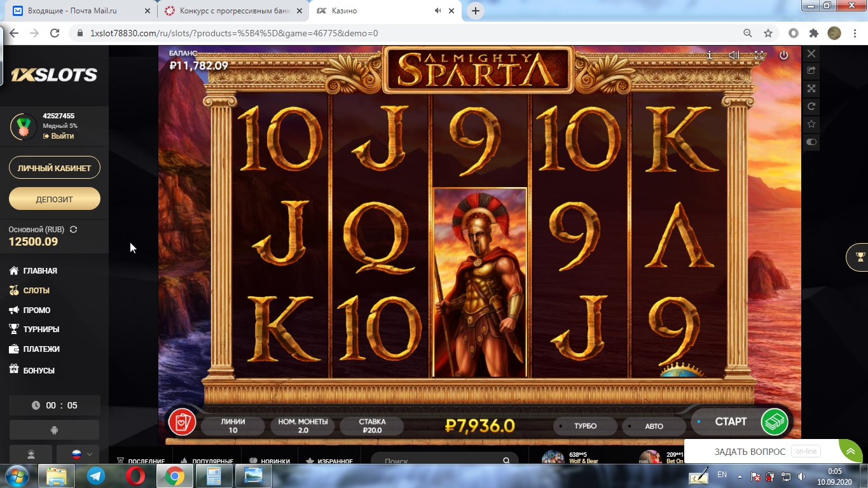
Task: Close the game with the X icon
Action: [x=811, y=53]
